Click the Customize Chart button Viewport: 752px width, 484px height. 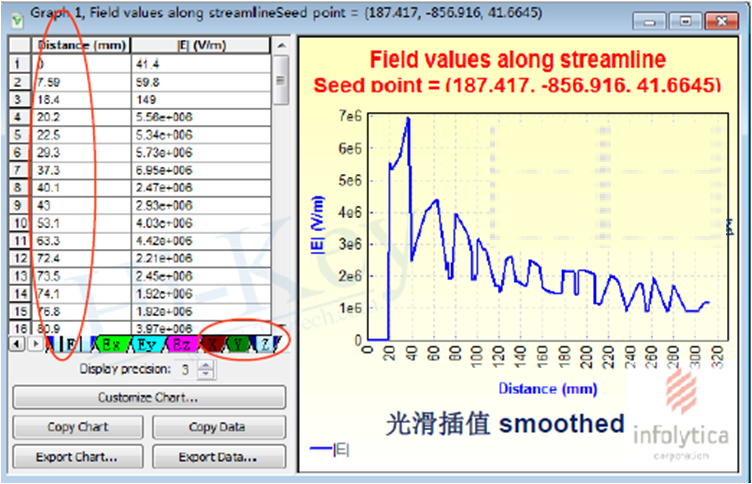pyautogui.click(x=149, y=397)
